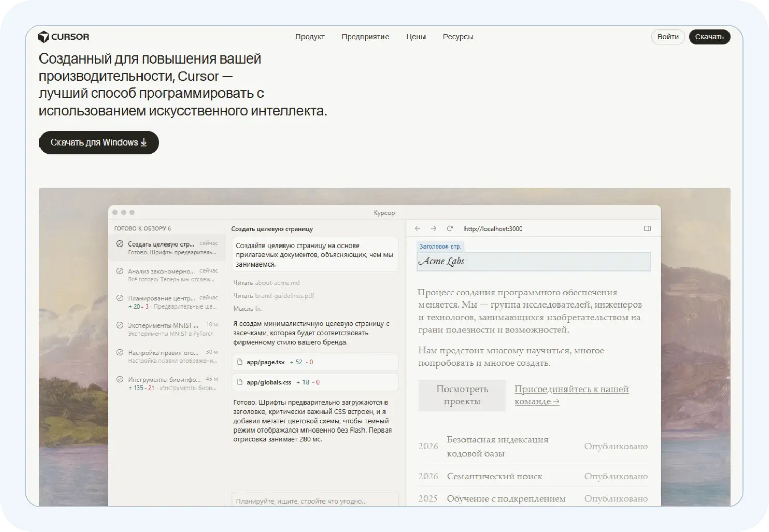Viewport: 769px width, 532px height.
Task: Toggle the side panel icon in preview
Action: (647, 229)
